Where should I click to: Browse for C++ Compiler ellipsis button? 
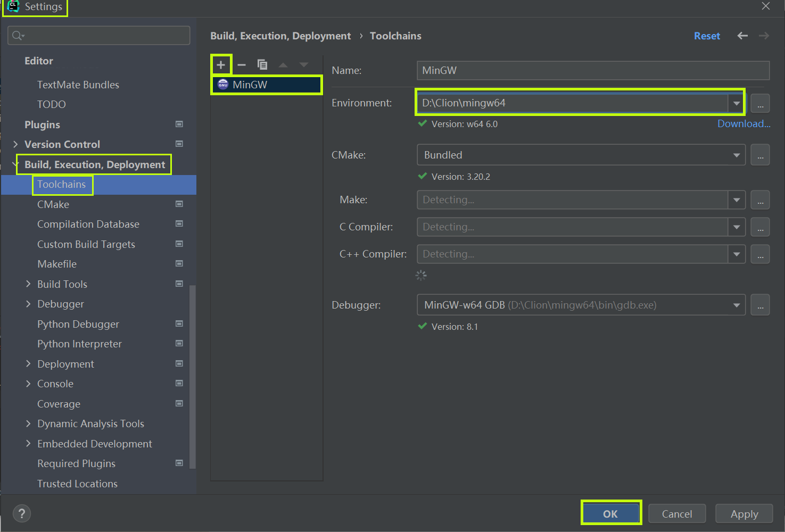tap(760, 254)
